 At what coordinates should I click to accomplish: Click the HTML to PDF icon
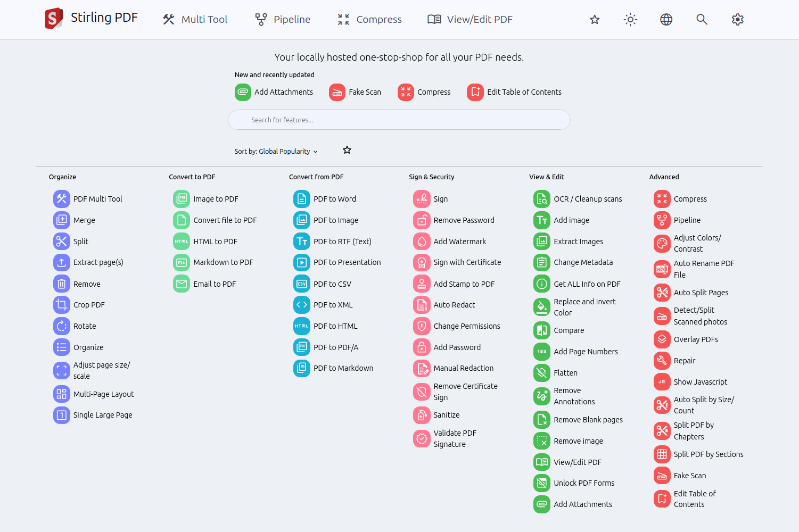pos(182,242)
